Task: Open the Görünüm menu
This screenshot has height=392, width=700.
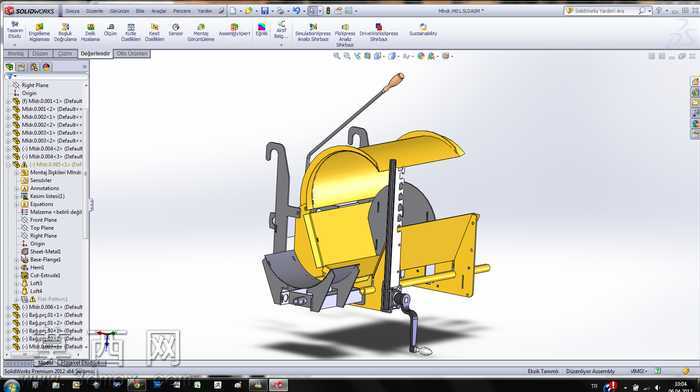Action: 119,11
